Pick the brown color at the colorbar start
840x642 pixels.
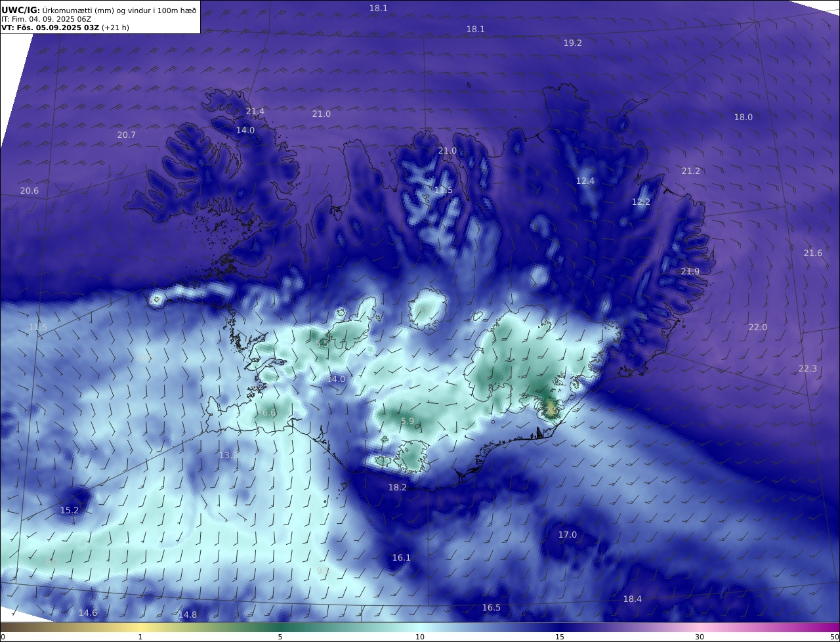click(x=7, y=627)
